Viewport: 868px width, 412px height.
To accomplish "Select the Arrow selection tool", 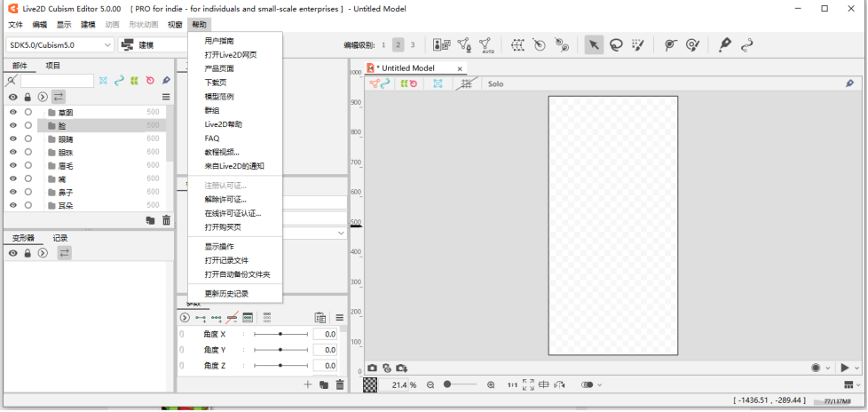I will 594,45.
